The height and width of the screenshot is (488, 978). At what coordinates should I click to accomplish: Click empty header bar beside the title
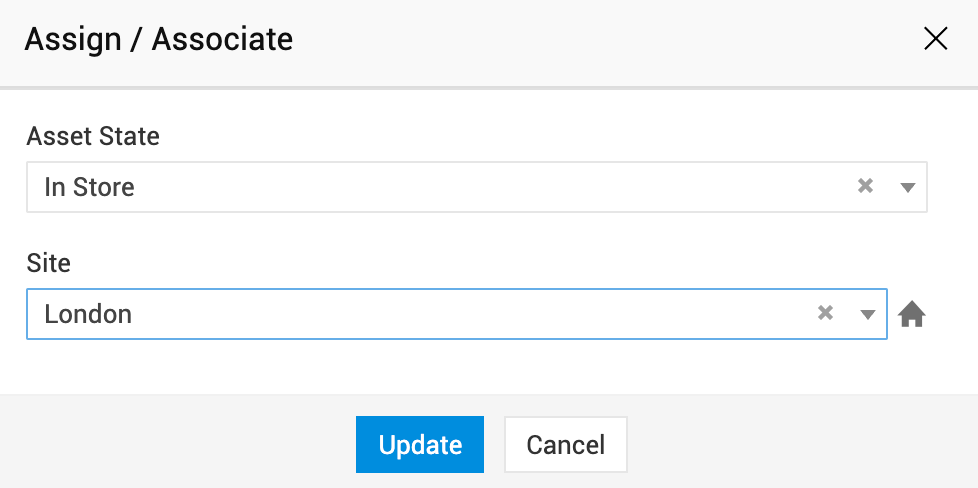(600, 40)
